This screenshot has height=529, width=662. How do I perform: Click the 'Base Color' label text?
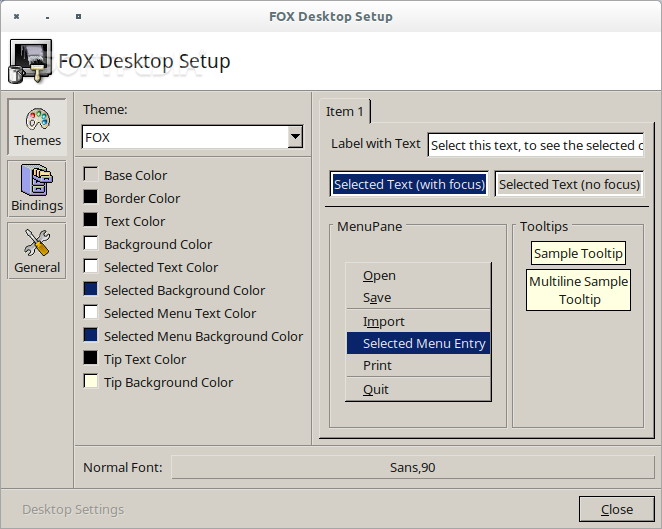pos(136,175)
